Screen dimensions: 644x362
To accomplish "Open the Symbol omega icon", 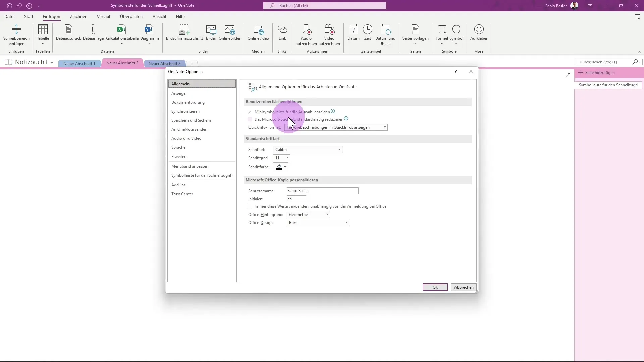I will coord(456,29).
